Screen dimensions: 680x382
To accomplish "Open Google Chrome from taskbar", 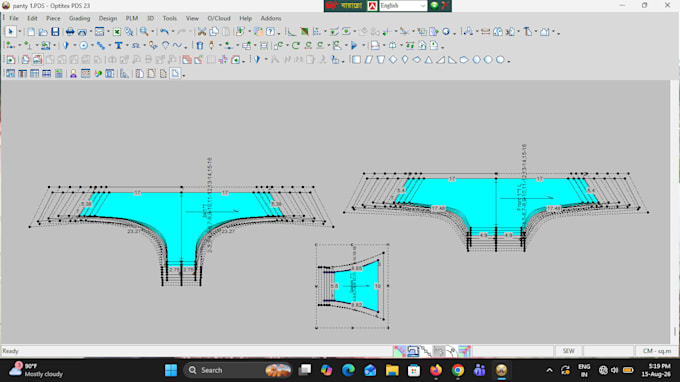I will 458,370.
